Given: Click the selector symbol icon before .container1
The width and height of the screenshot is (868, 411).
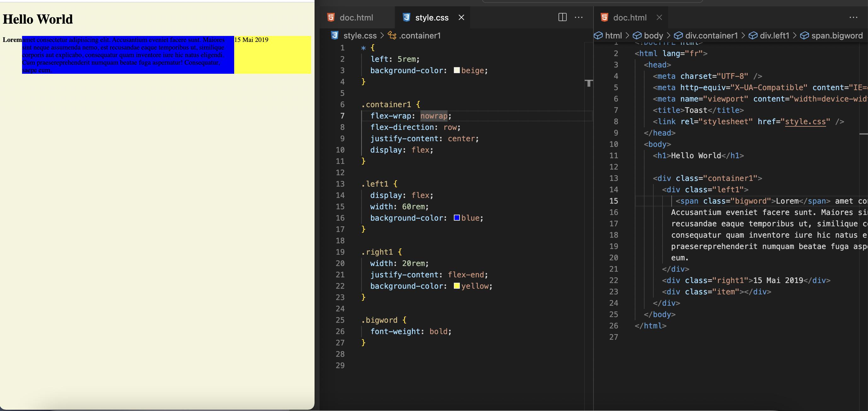Looking at the screenshot, I should pyautogui.click(x=392, y=35).
